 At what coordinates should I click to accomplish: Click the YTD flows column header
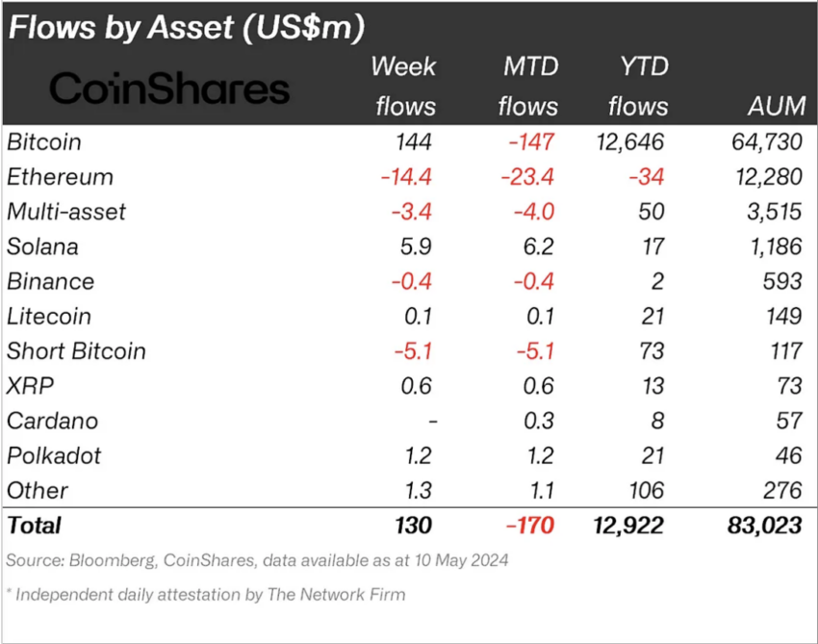[x=638, y=86]
